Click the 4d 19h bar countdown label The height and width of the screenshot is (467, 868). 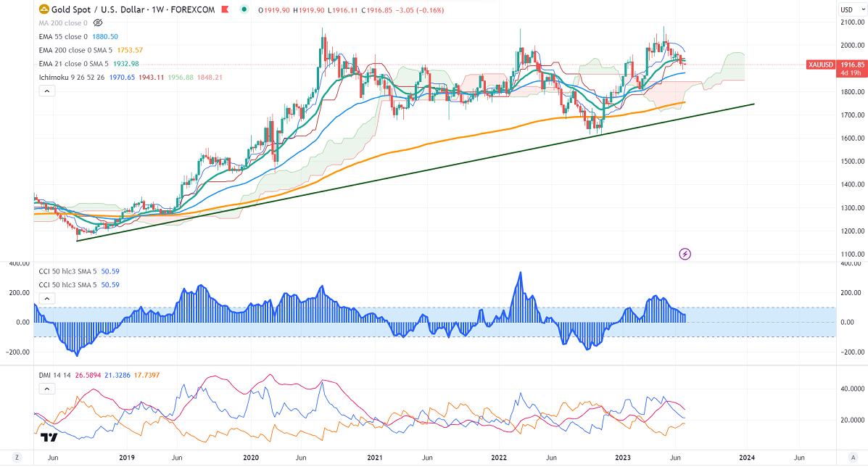[851, 73]
